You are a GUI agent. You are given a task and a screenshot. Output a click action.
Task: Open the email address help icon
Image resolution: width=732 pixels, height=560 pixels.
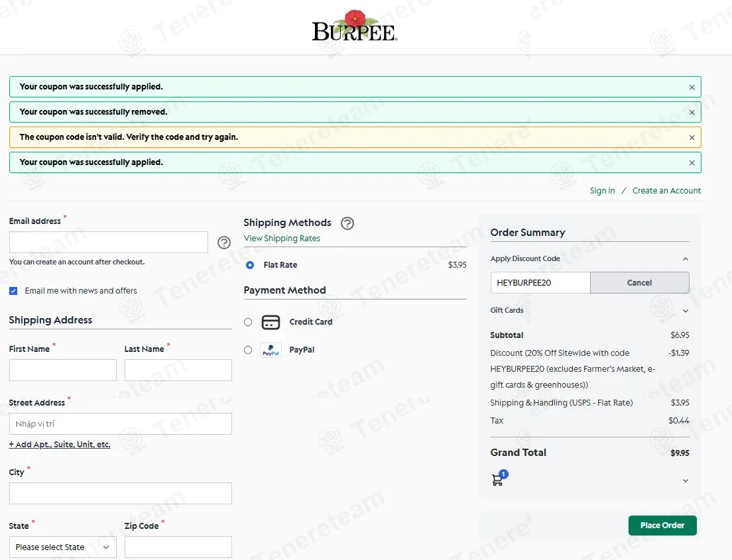tap(224, 243)
